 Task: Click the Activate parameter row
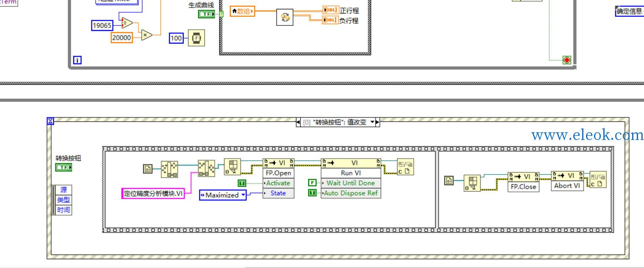click(278, 183)
